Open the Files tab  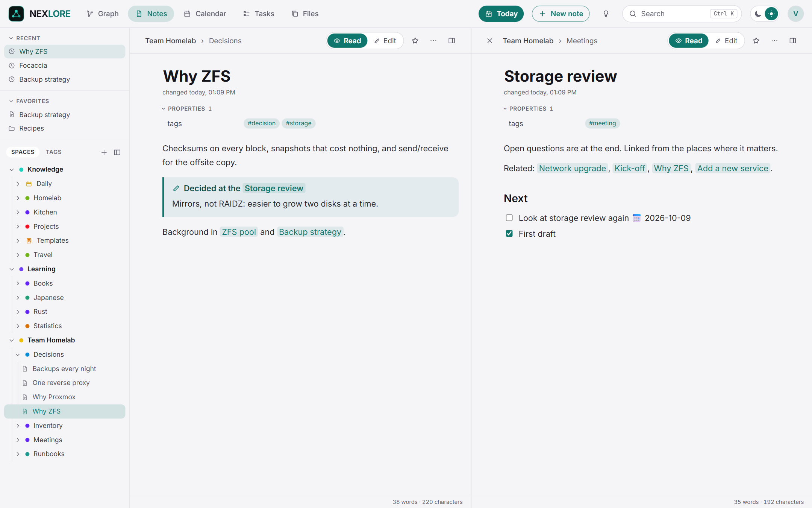[305, 14]
